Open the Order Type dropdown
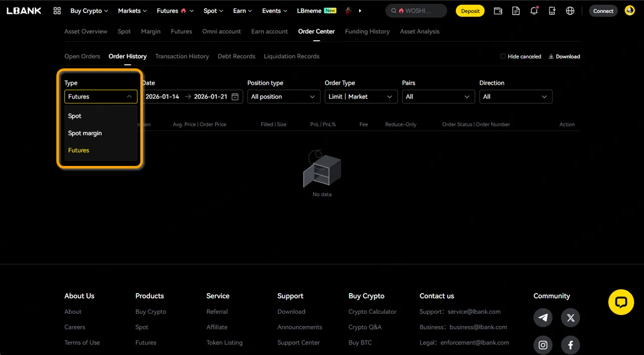This screenshot has width=644, height=355. pos(361,97)
